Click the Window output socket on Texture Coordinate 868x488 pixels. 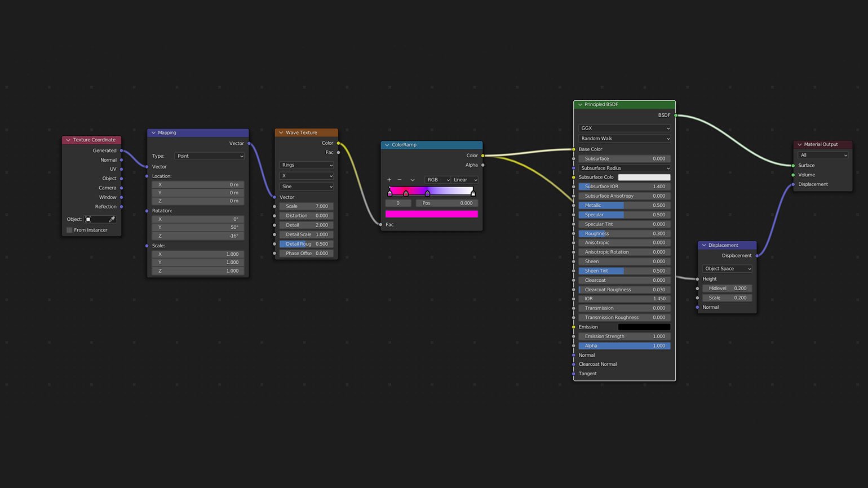pos(121,197)
